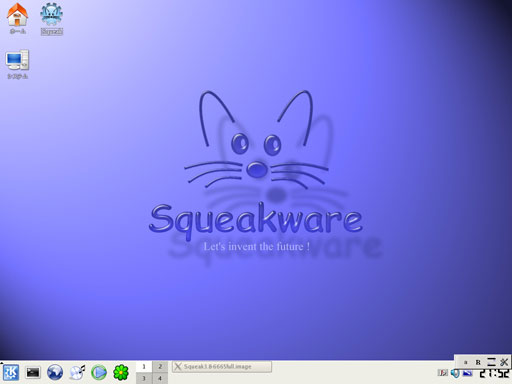
Task: Launch the CD music player icon
Action: point(77,372)
